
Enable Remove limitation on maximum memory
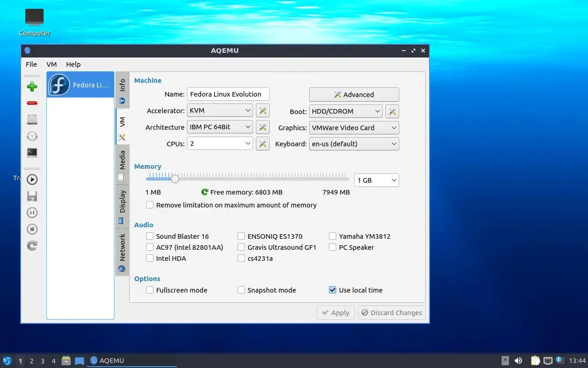(x=232, y=205)
